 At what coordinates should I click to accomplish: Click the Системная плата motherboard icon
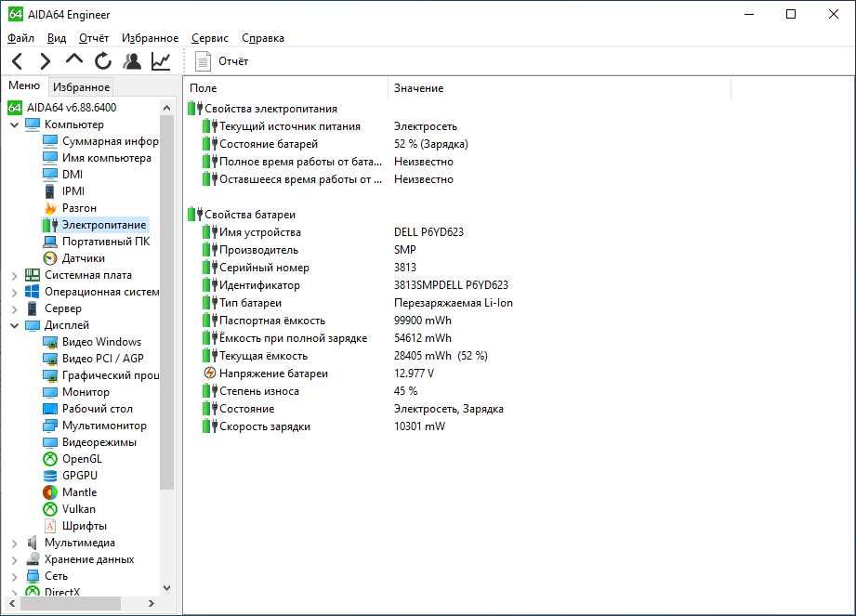[33, 275]
